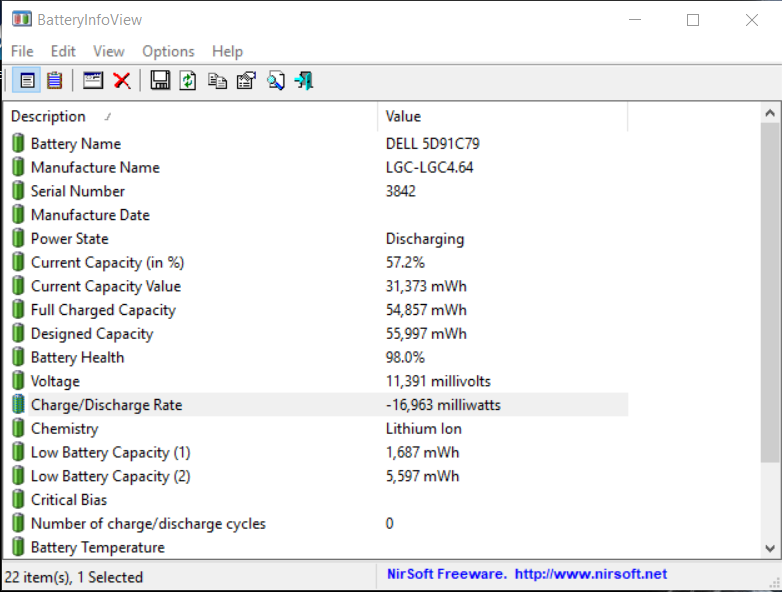
Task: Select the Chemistry row
Action: [316, 428]
